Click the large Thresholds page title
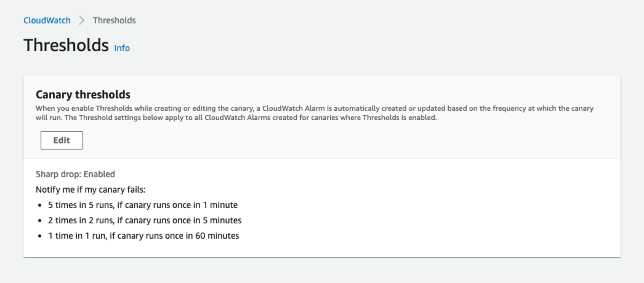 coord(66,45)
